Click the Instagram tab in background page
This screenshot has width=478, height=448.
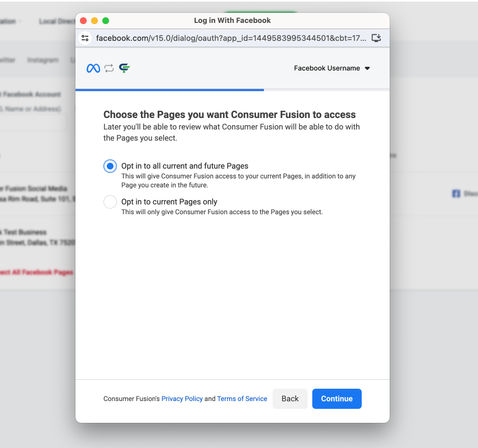[43, 60]
